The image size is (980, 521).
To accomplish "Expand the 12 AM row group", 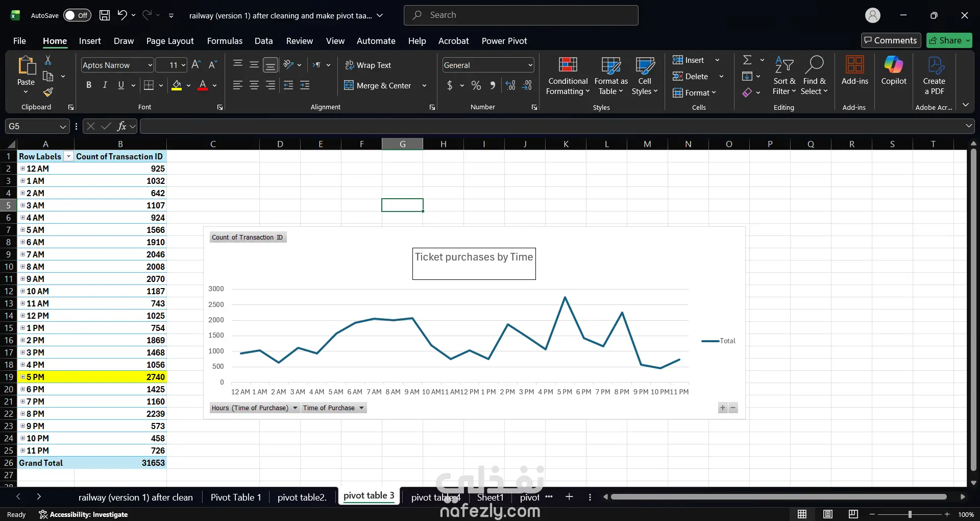I will (22, 169).
